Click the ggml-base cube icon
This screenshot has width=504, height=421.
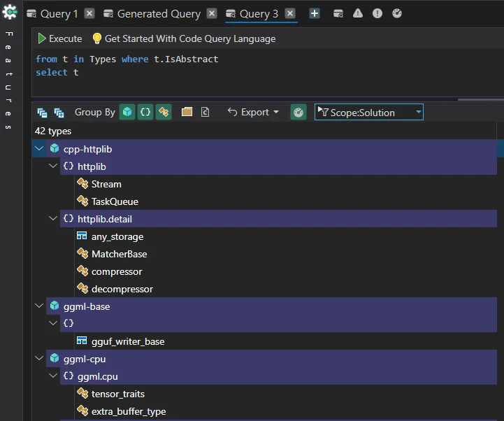[55, 306]
